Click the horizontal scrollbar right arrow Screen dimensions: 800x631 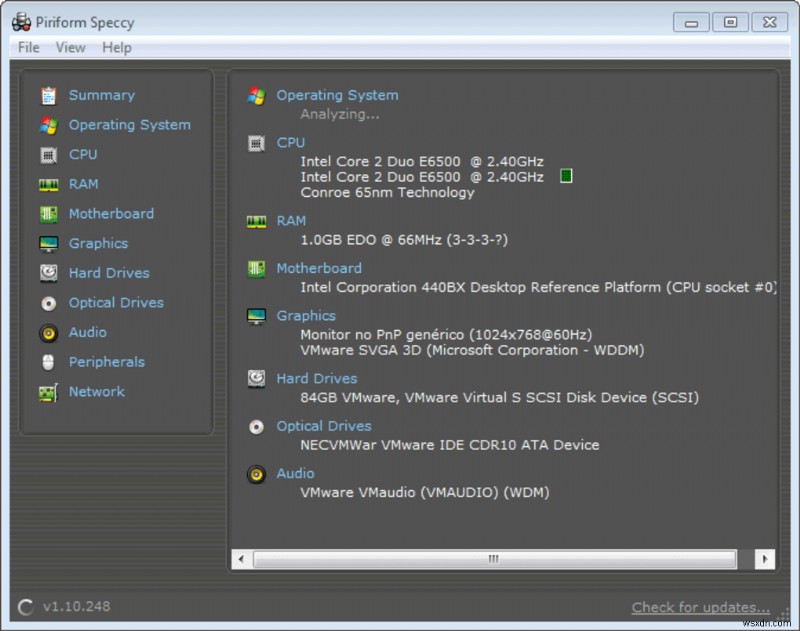[x=765, y=559]
